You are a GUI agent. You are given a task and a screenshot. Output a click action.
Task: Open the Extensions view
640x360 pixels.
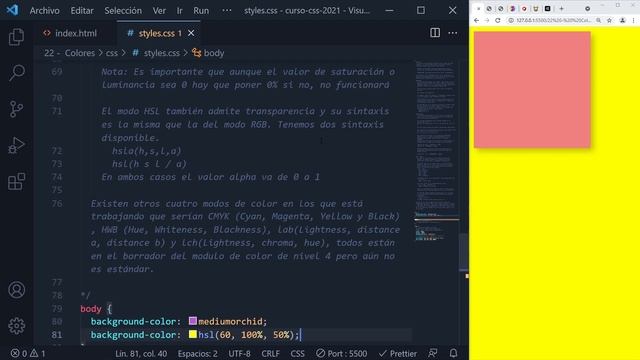point(16,181)
